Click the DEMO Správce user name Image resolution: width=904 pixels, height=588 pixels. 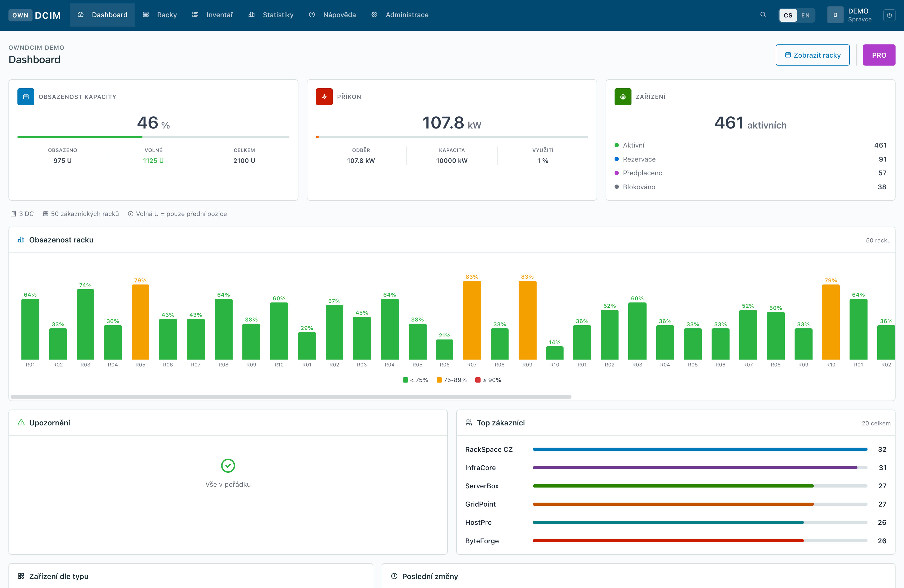click(860, 15)
